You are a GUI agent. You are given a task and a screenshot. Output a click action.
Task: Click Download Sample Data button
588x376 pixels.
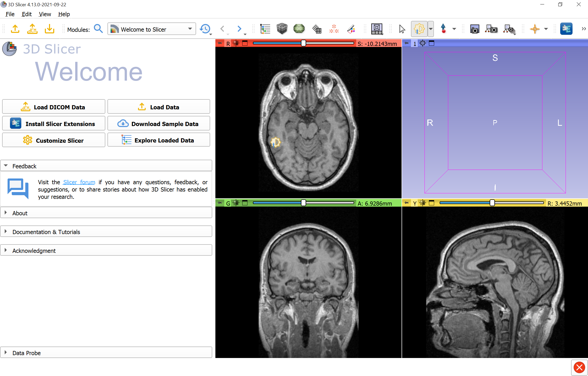click(x=159, y=123)
